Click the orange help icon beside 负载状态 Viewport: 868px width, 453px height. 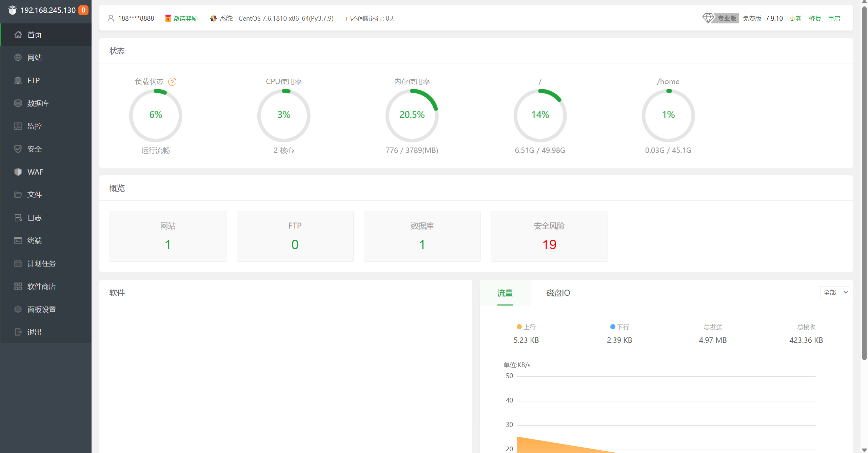172,82
